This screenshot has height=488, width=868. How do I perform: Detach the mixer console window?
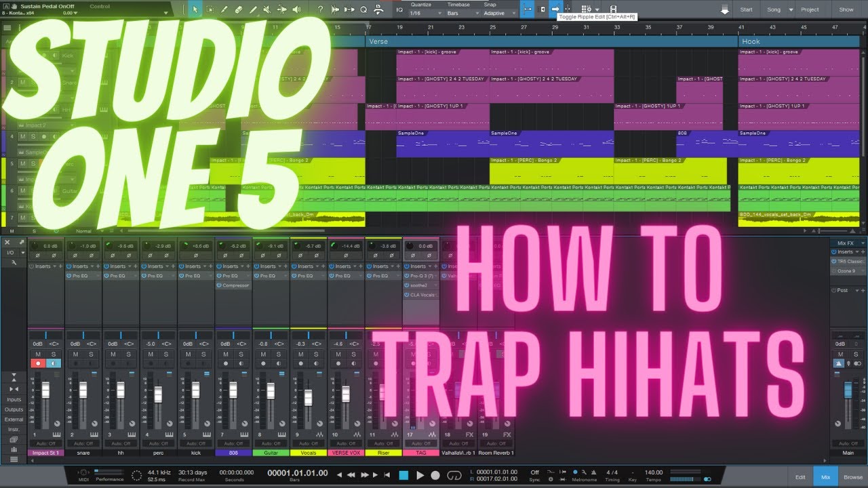21,242
